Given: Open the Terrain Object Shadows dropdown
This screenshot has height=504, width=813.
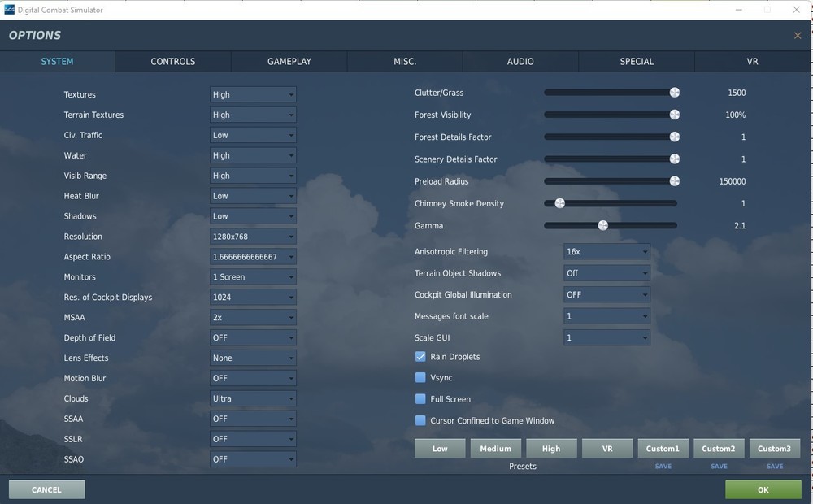Looking at the screenshot, I should 606,273.
